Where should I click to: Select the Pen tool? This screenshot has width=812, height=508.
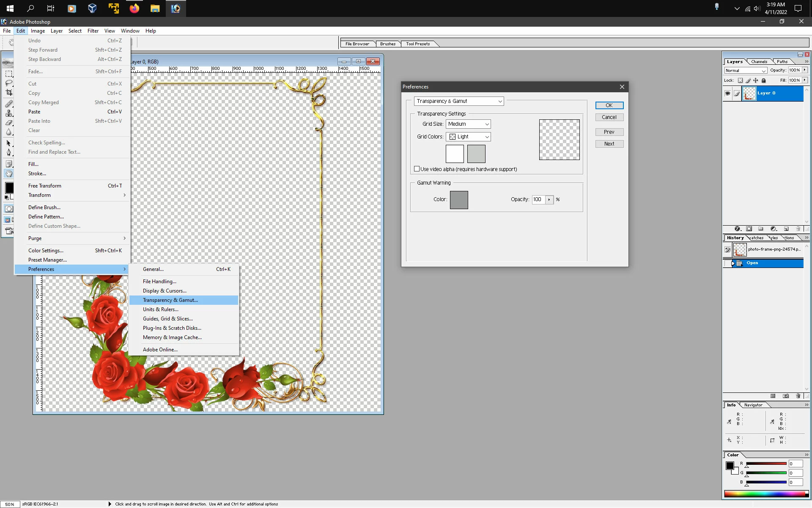tap(8, 153)
